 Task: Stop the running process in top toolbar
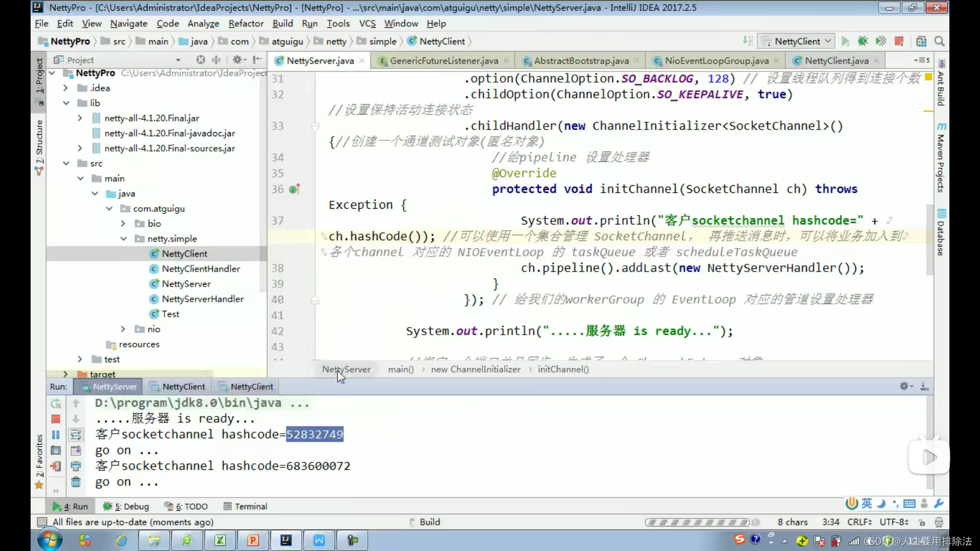point(899,41)
